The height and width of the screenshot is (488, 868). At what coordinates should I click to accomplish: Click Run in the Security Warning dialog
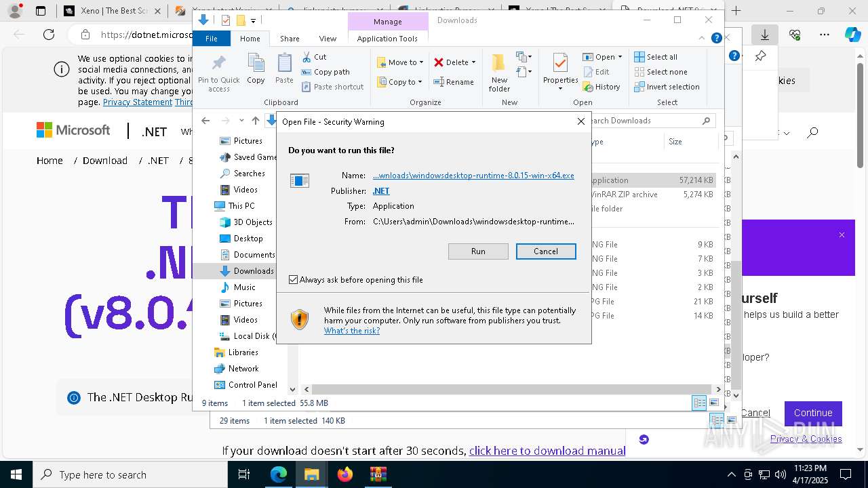point(478,251)
